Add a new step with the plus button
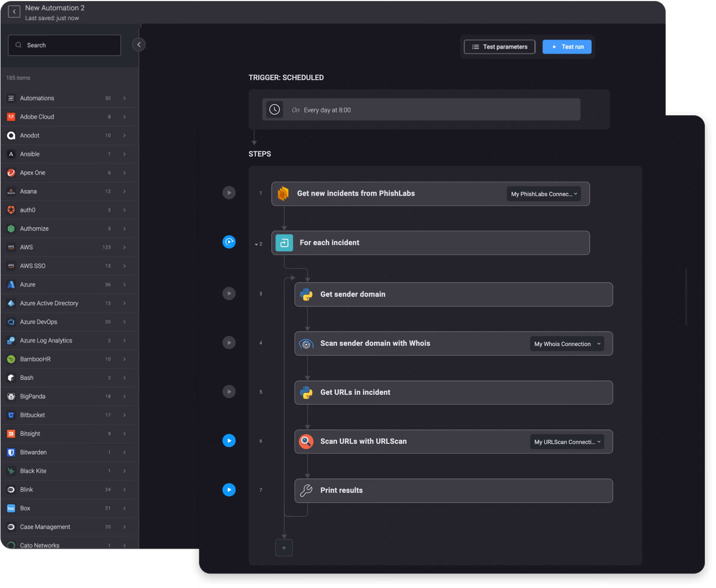The height and width of the screenshot is (588, 716). (x=284, y=548)
